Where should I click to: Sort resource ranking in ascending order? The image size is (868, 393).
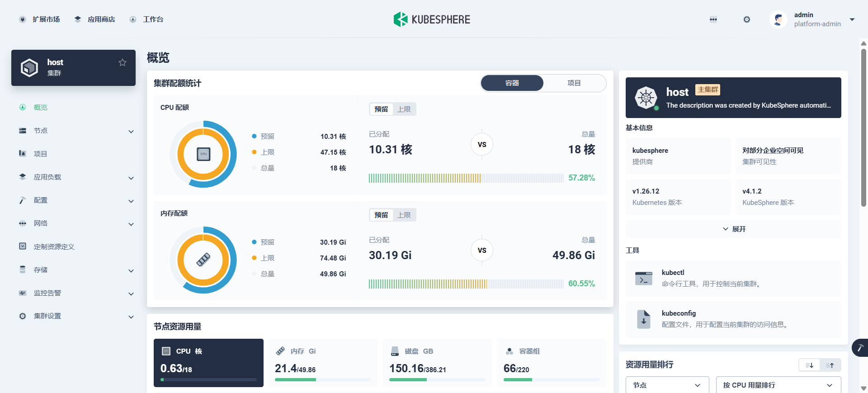point(830,365)
